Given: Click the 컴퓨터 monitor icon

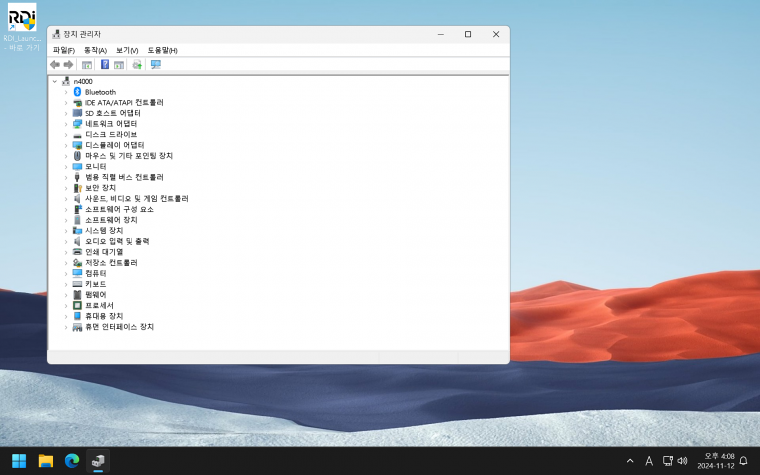Looking at the screenshot, I should pos(77,273).
